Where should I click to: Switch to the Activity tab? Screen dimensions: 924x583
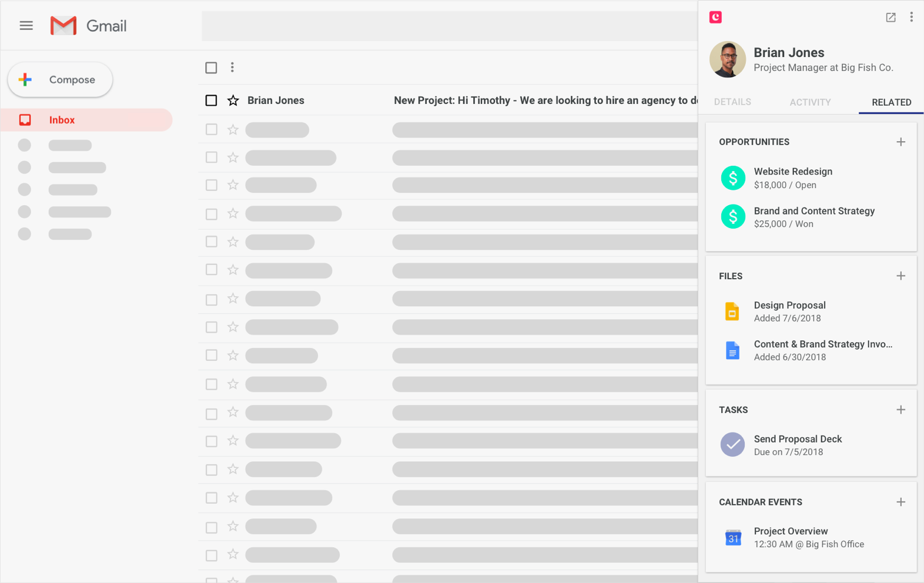[x=810, y=102]
